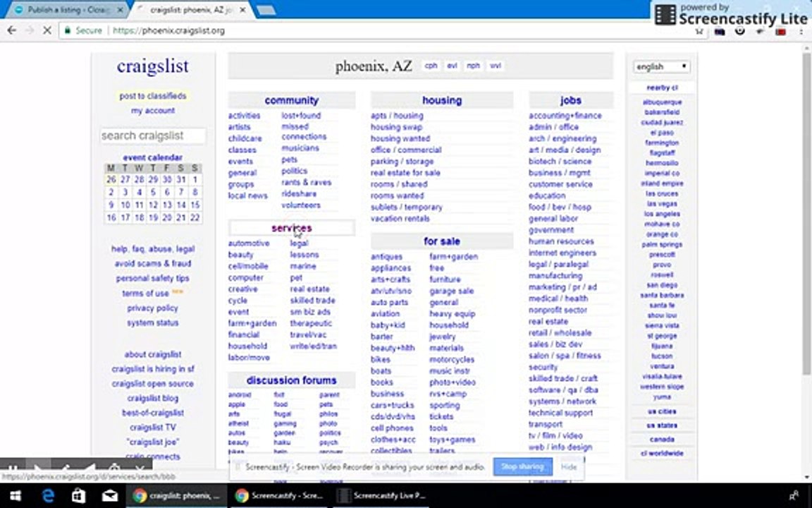Stop loading the page with X button
812x508 pixels.
(47, 30)
